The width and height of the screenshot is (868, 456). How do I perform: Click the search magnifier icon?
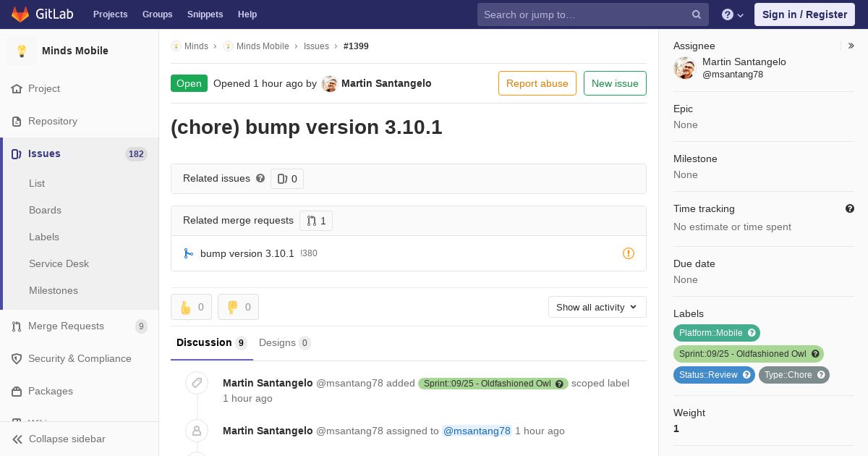(697, 14)
